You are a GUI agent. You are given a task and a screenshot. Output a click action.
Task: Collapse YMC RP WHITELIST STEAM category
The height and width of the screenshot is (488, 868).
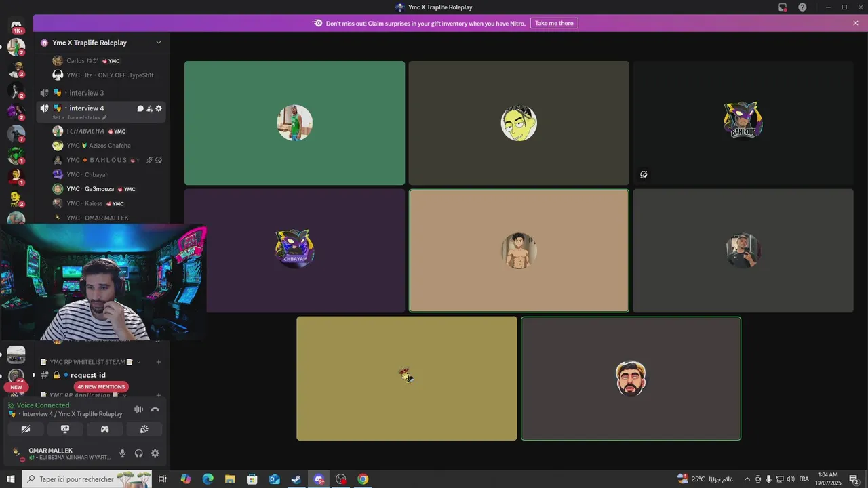tap(90, 362)
